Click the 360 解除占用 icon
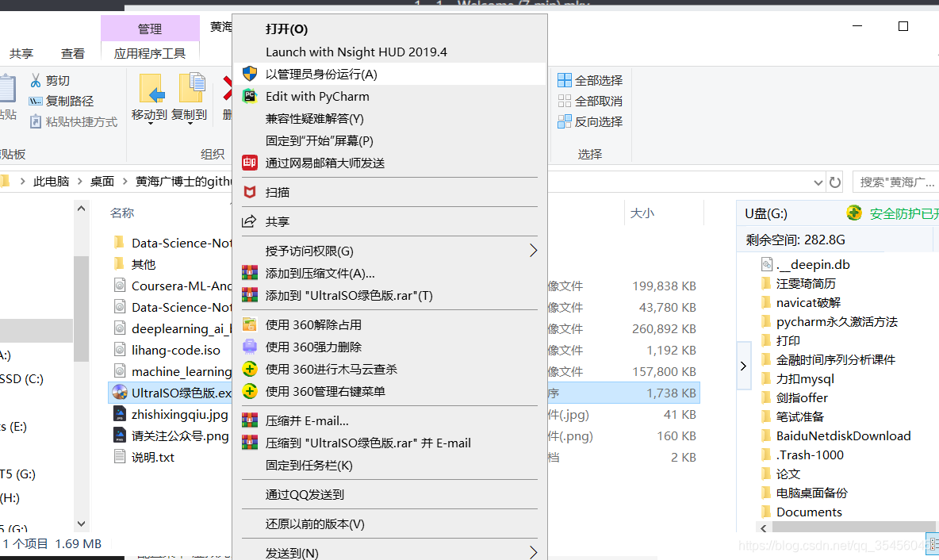 [x=250, y=324]
